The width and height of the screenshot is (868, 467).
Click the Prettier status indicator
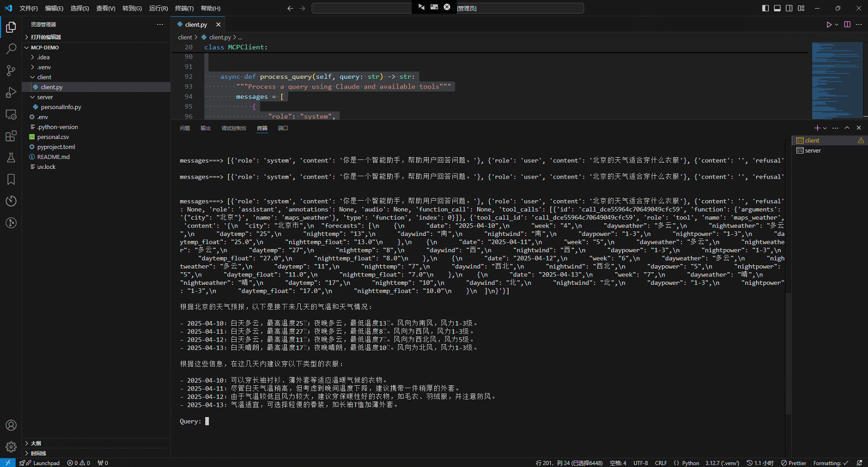pos(794,463)
